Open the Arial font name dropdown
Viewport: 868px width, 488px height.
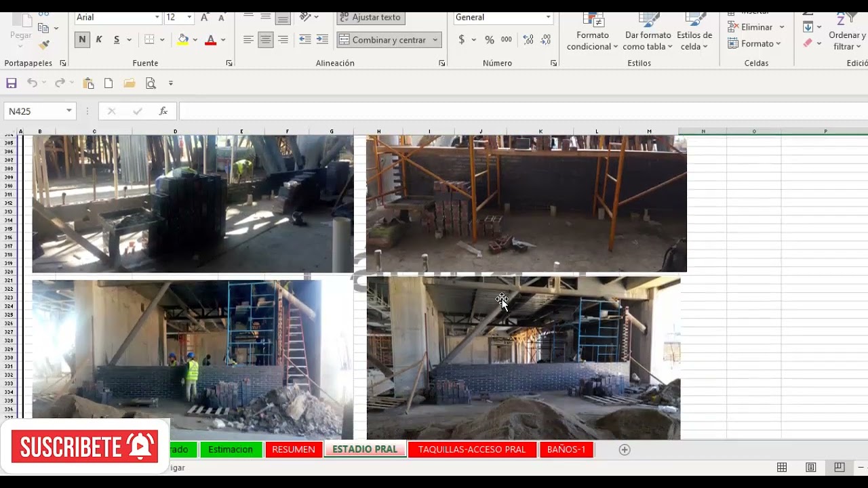[157, 17]
